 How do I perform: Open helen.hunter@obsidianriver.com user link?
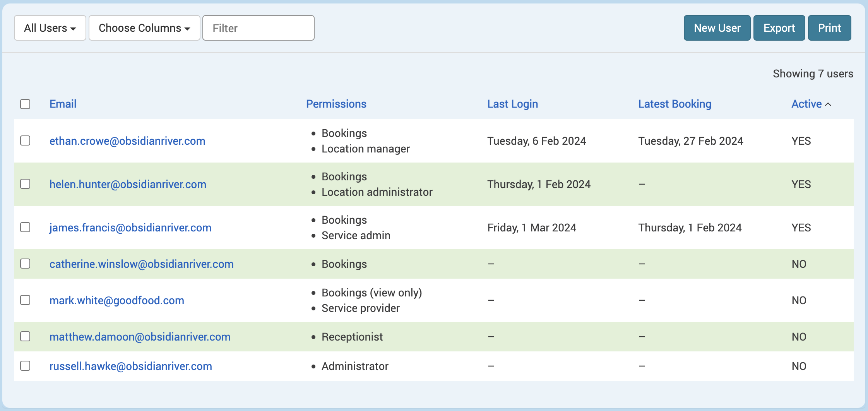click(128, 184)
